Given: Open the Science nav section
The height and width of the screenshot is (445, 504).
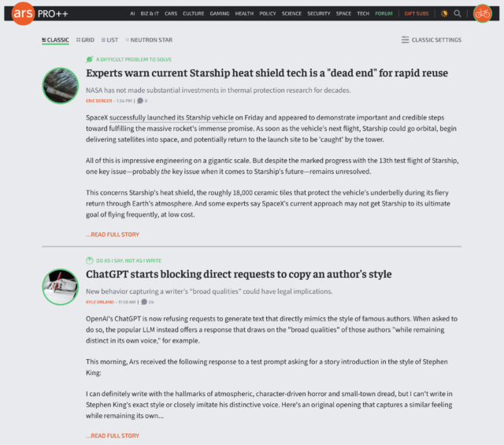Looking at the screenshot, I should 291,13.
